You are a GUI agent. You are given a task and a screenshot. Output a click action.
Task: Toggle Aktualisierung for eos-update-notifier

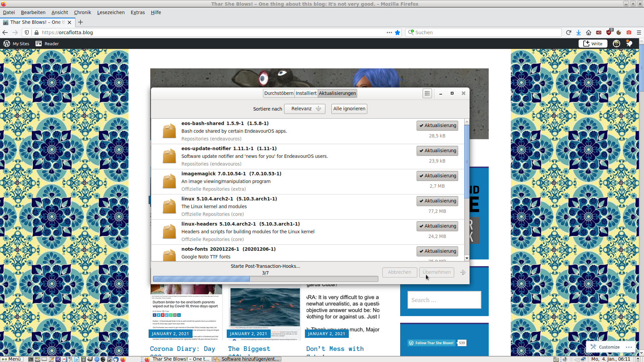coord(437,150)
